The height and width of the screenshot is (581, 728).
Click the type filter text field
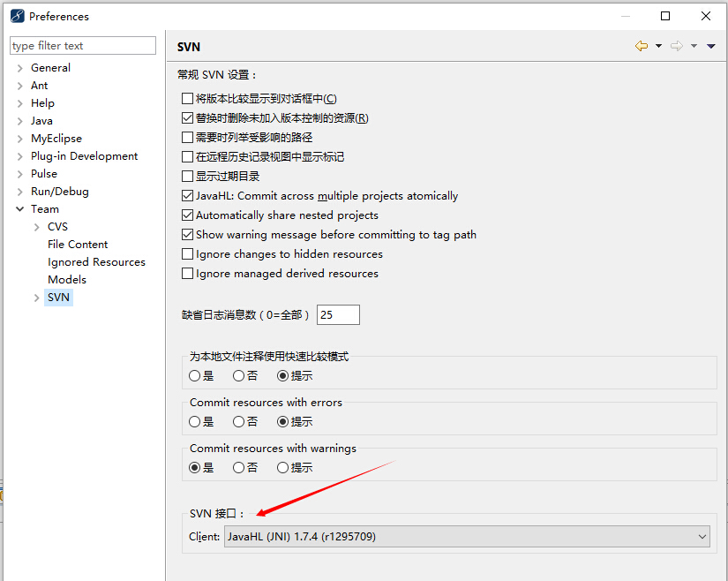click(x=83, y=46)
